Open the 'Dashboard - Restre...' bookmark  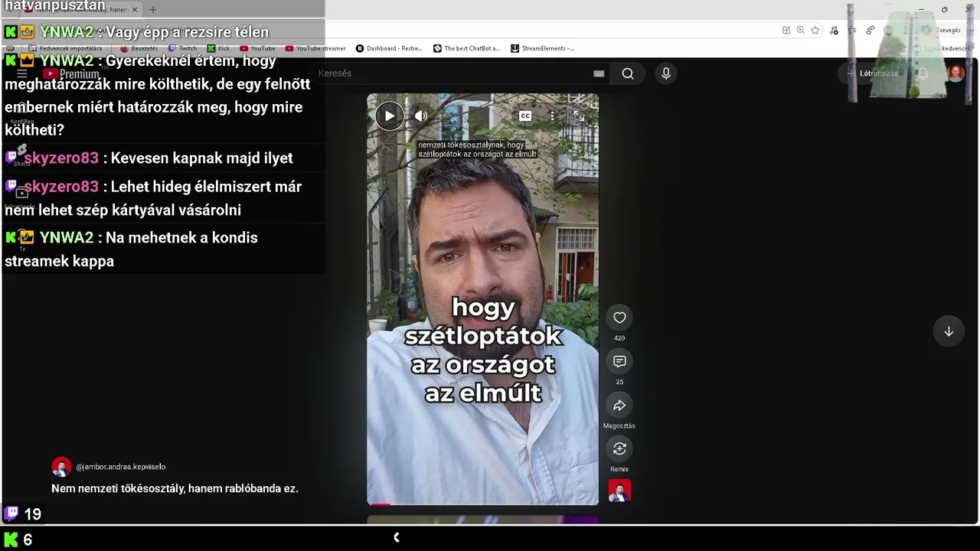[389, 48]
